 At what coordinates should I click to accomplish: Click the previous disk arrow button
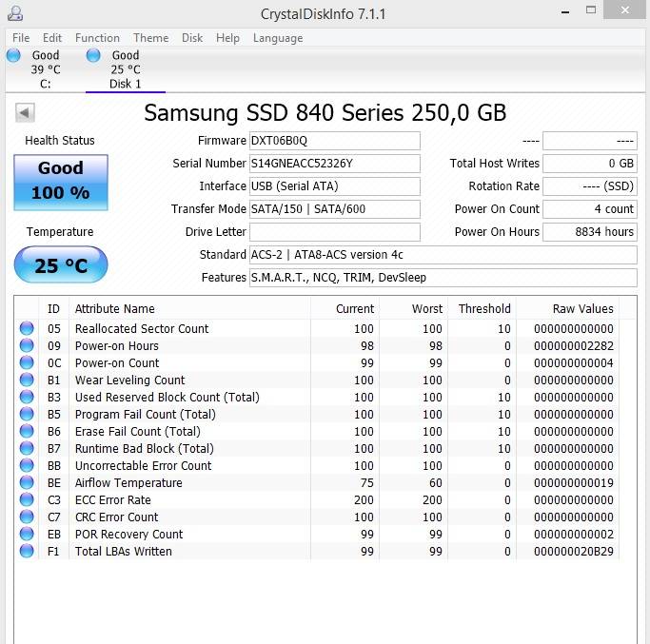25,113
